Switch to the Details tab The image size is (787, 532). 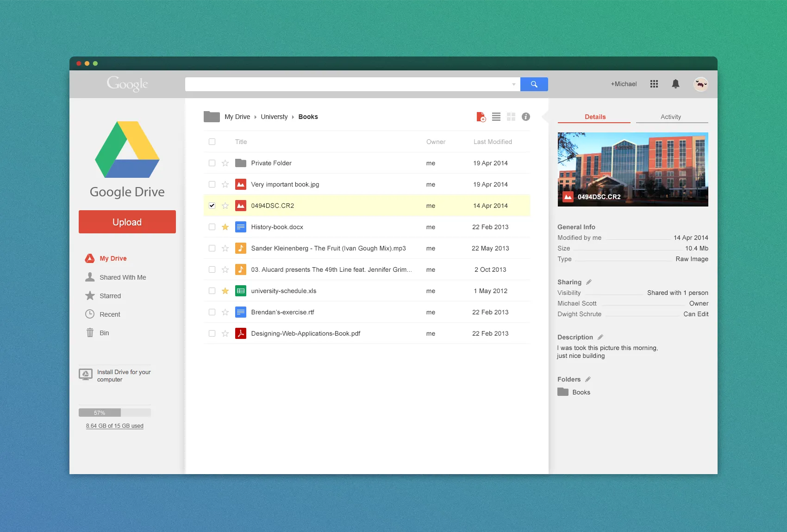click(594, 117)
